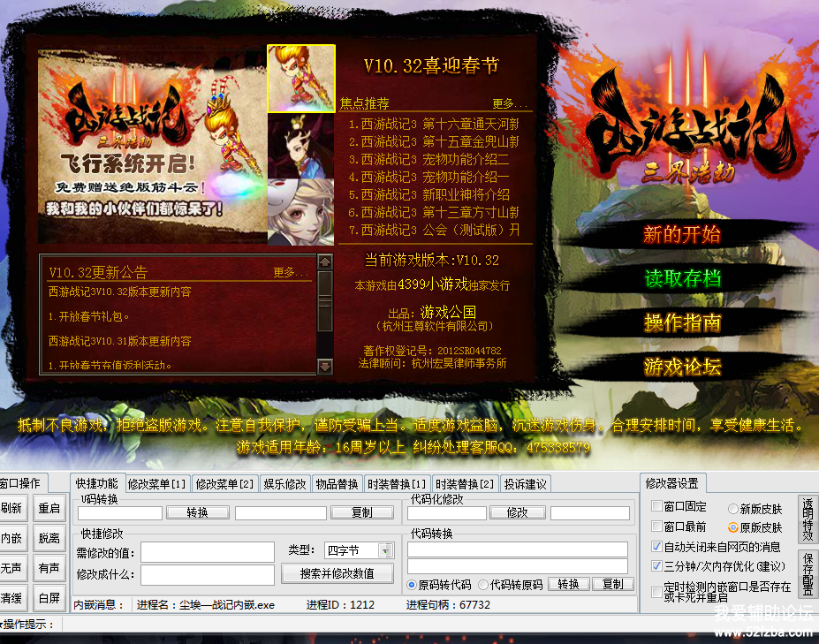Switch to 投诉建议 tab
Viewport: 819px width, 644px height.
coord(526,484)
